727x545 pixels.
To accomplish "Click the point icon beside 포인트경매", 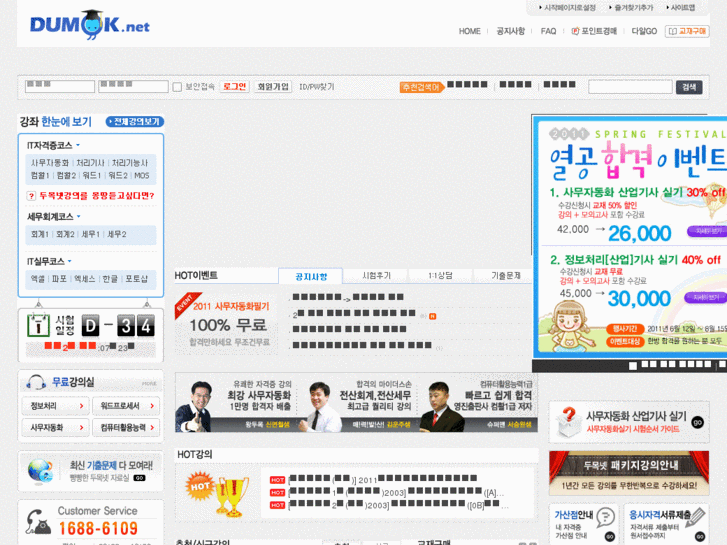I will (575, 31).
